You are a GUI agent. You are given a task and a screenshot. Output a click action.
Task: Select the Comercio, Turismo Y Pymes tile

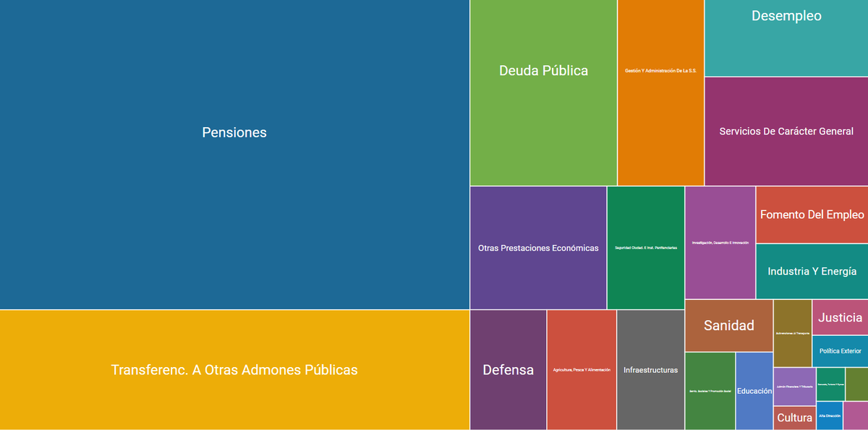coord(830,384)
